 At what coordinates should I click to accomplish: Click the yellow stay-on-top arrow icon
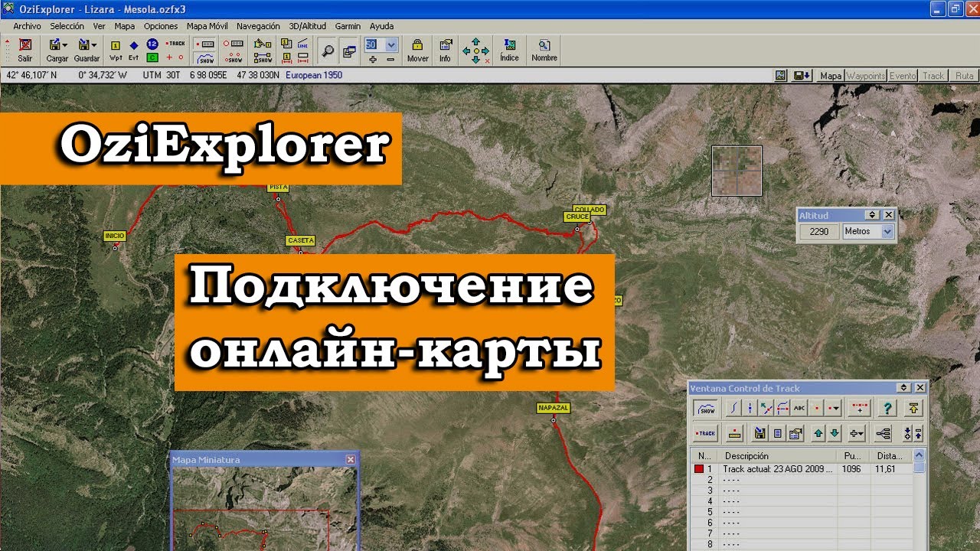(x=914, y=409)
